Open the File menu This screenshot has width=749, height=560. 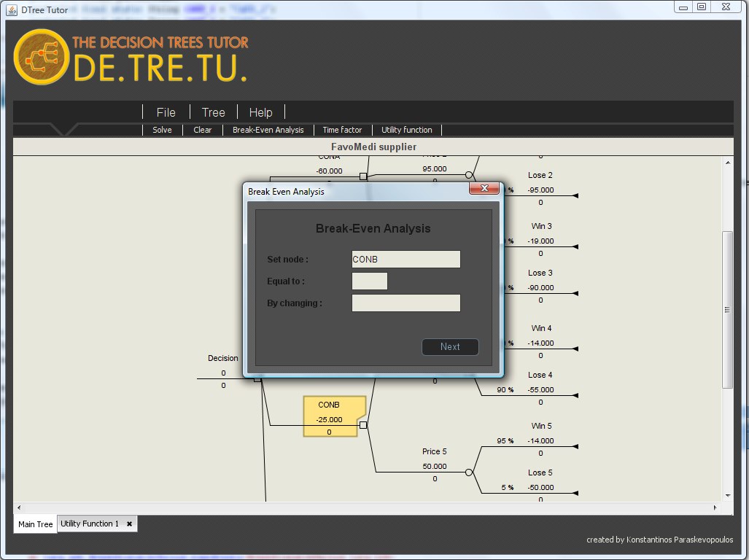[x=166, y=112]
